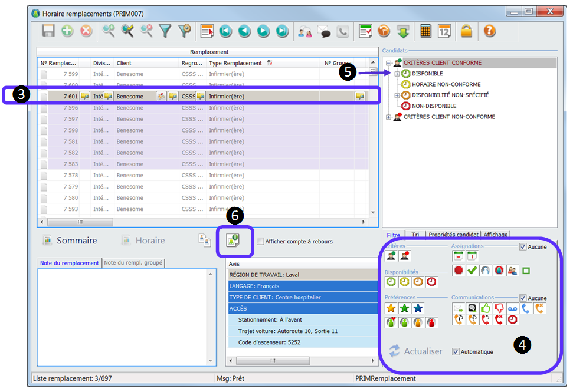Toggle Aucune checkbox beside Assignations
Viewport: 573px width, 392px height.
click(523, 247)
